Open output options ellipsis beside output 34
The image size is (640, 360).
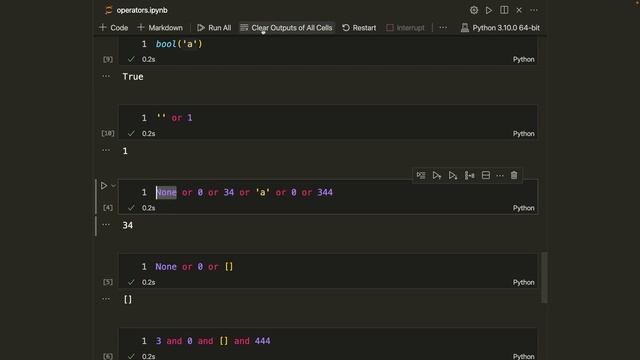106,224
